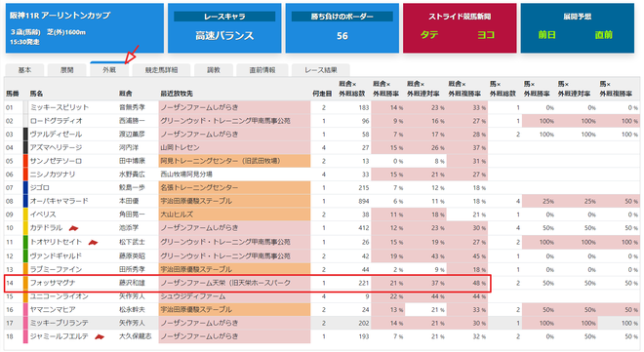Screen dimensions: 644x352
Task: Click the レースキャラ 高速バランス card
Action: [224, 28]
